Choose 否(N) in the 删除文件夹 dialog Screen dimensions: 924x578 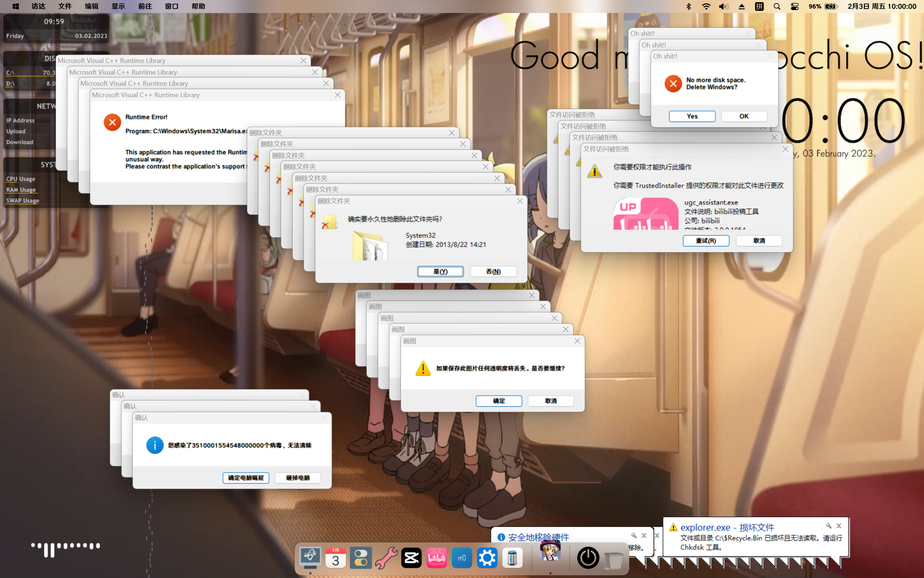tap(493, 271)
